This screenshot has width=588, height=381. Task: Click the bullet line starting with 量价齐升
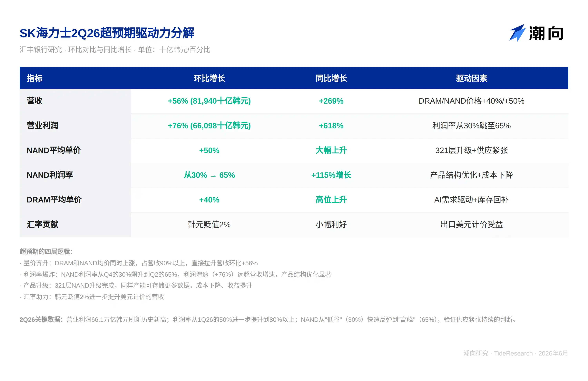pos(139,263)
